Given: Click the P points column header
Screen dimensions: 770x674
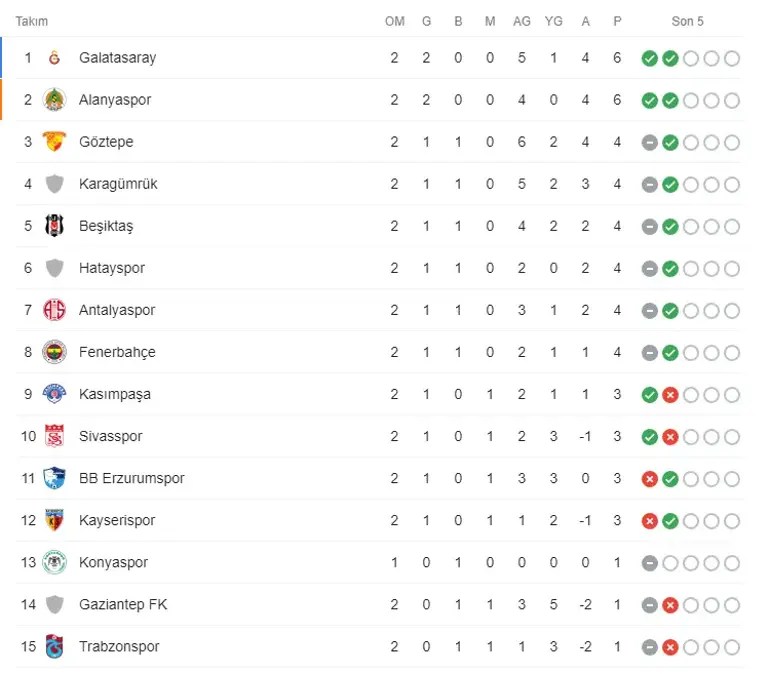Looking at the screenshot, I should pyautogui.click(x=617, y=22).
